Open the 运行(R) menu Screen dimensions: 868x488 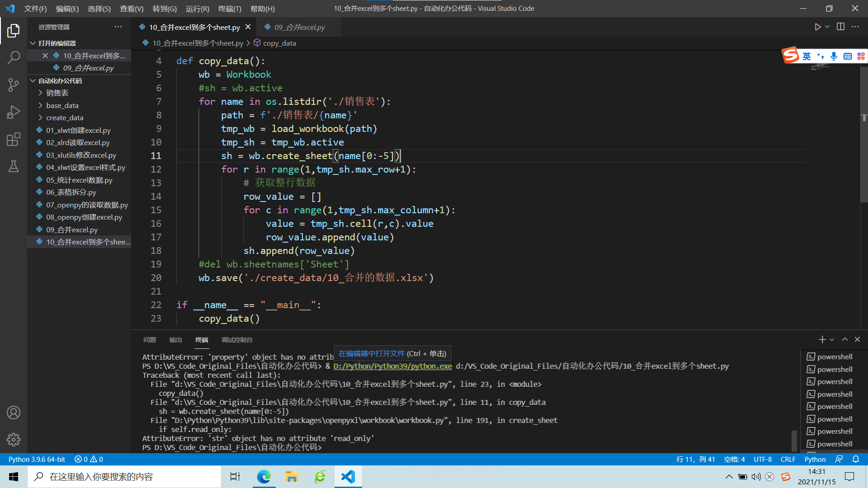(x=198, y=9)
